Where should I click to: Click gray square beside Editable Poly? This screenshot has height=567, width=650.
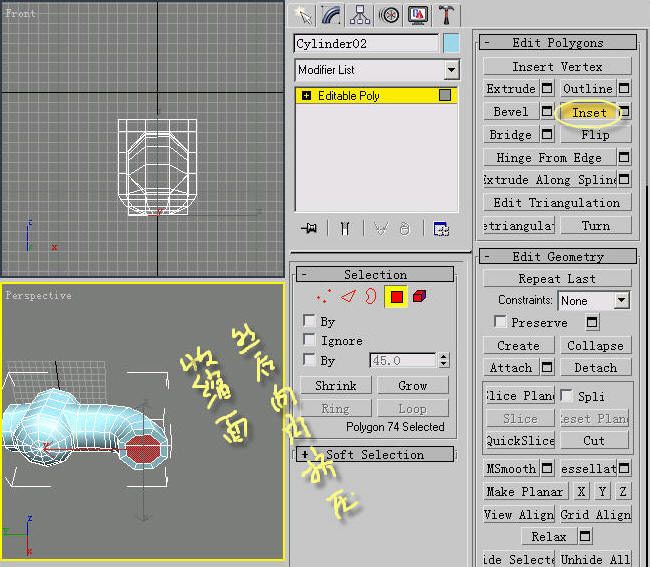pos(445,95)
